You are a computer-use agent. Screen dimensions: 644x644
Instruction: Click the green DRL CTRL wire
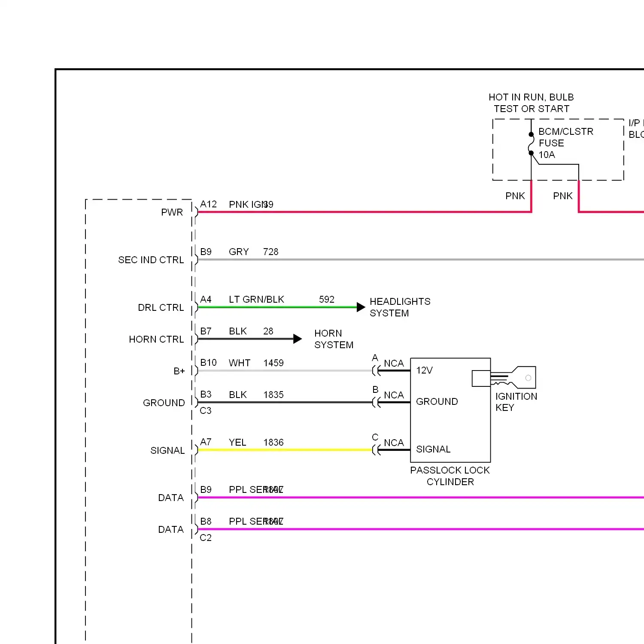[x=277, y=307]
